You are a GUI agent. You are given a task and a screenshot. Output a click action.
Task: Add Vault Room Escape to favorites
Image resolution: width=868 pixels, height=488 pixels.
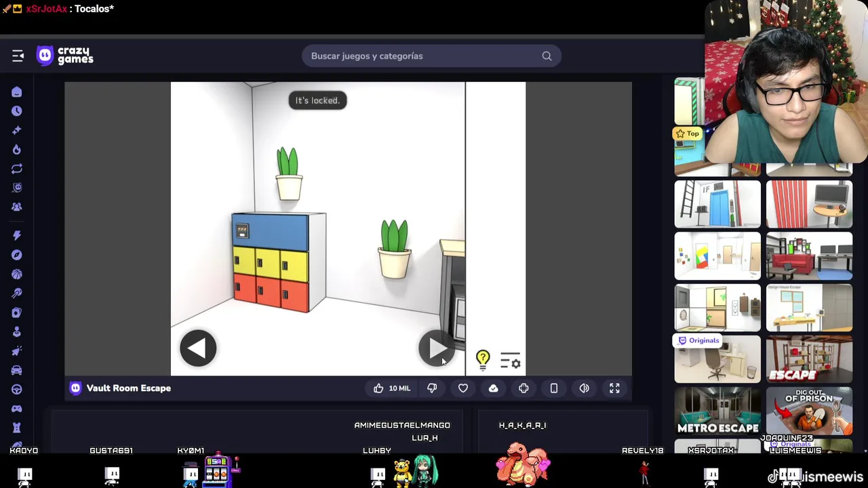coord(463,388)
